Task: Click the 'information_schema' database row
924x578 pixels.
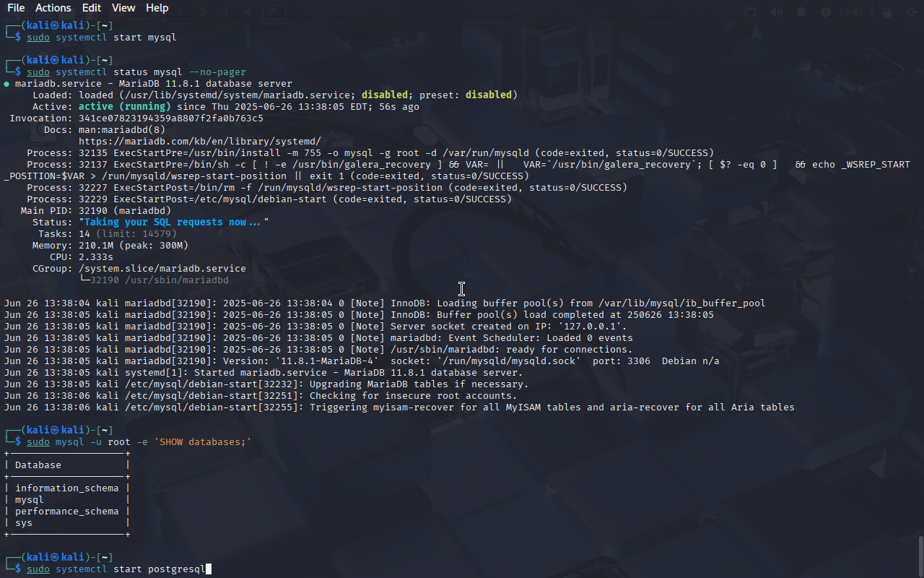Action: click(67, 488)
